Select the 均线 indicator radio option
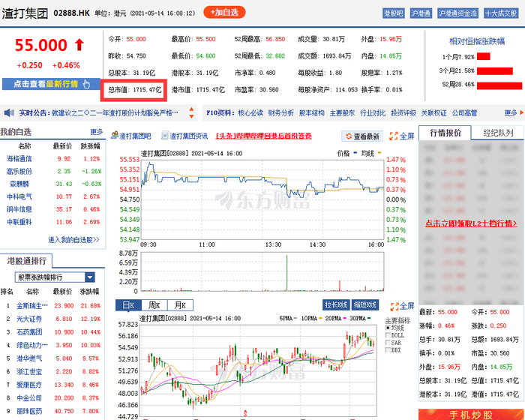 [x=388, y=328]
